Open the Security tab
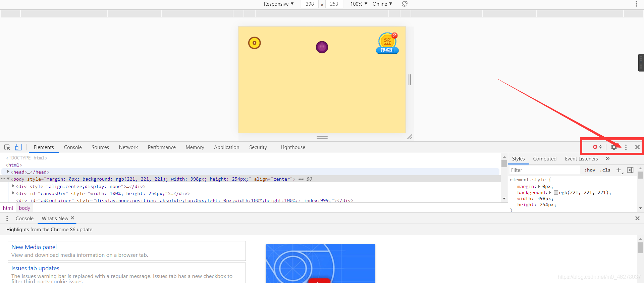The height and width of the screenshot is (283, 644). 258,147
